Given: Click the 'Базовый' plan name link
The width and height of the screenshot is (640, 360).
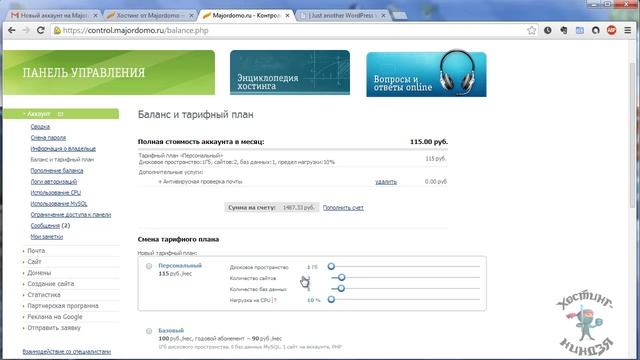Looking at the screenshot, I should point(171,330).
